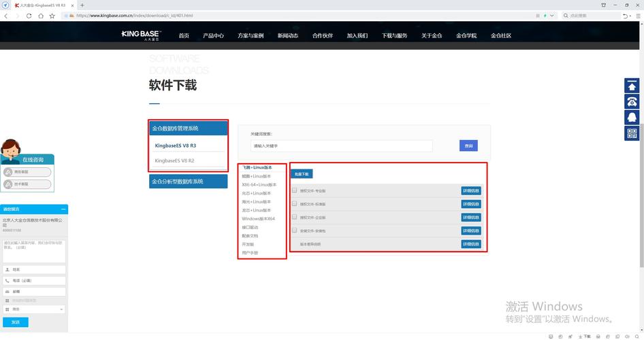Click the Kingbase logo
Screen dimensions: 644x340
142,35
